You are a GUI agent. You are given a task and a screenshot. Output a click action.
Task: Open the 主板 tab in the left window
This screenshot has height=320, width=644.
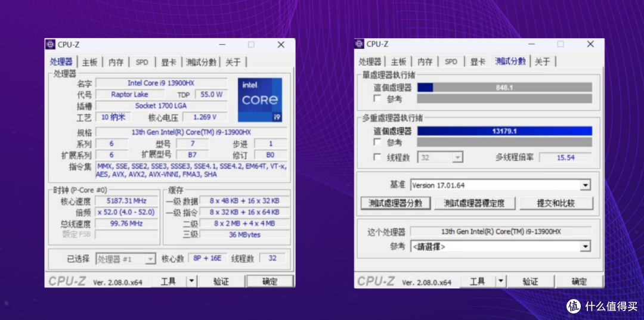[x=89, y=62]
